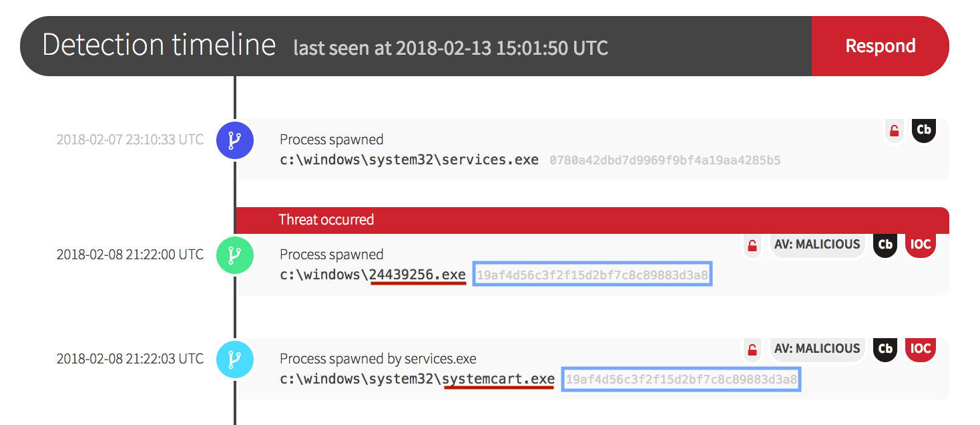
Task: Click the green process-spawned icon for 24439256.exe
Action: [235, 255]
